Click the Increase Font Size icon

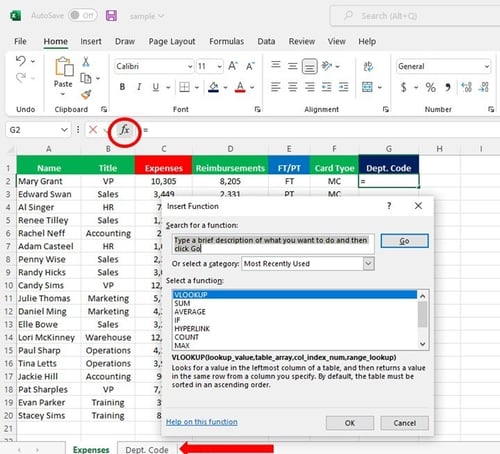tap(233, 66)
